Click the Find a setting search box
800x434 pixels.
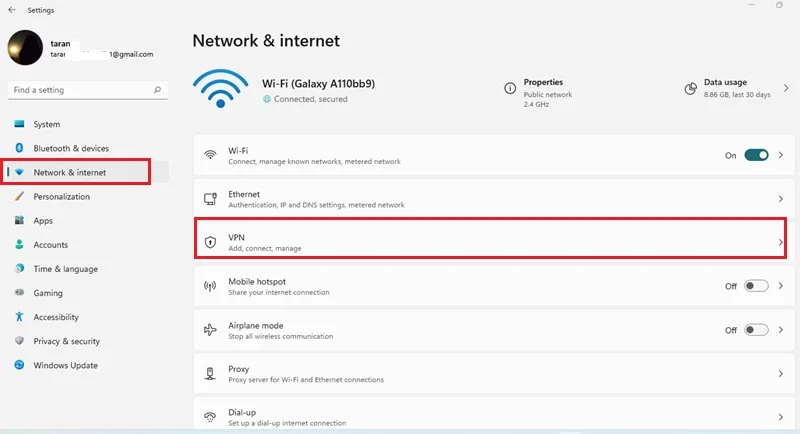88,90
